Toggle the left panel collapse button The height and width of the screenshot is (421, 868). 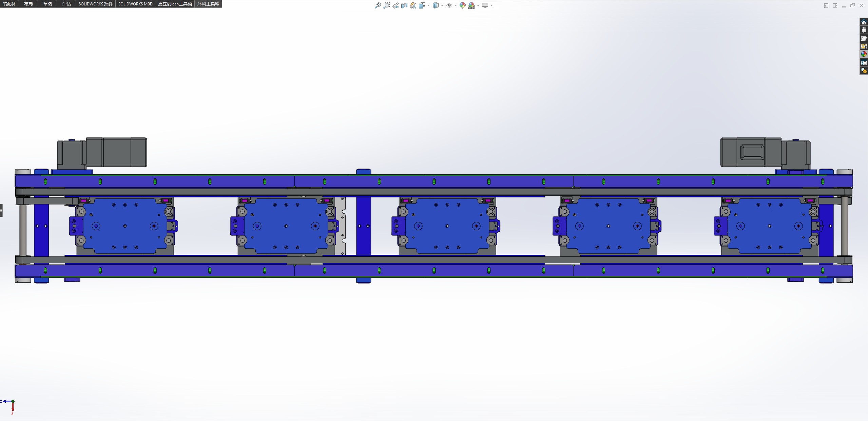pos(1,210)
